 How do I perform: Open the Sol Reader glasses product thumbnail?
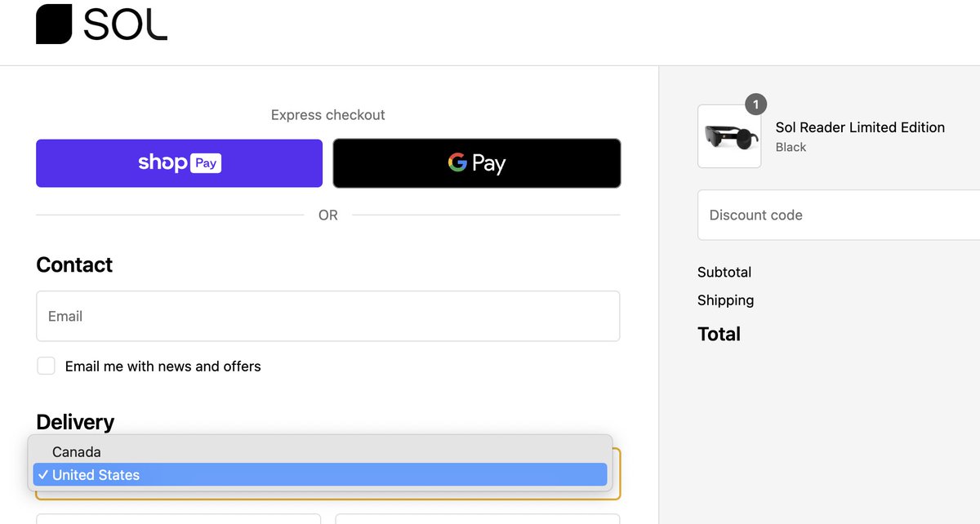pyautogui.click(x=729, y=136)
